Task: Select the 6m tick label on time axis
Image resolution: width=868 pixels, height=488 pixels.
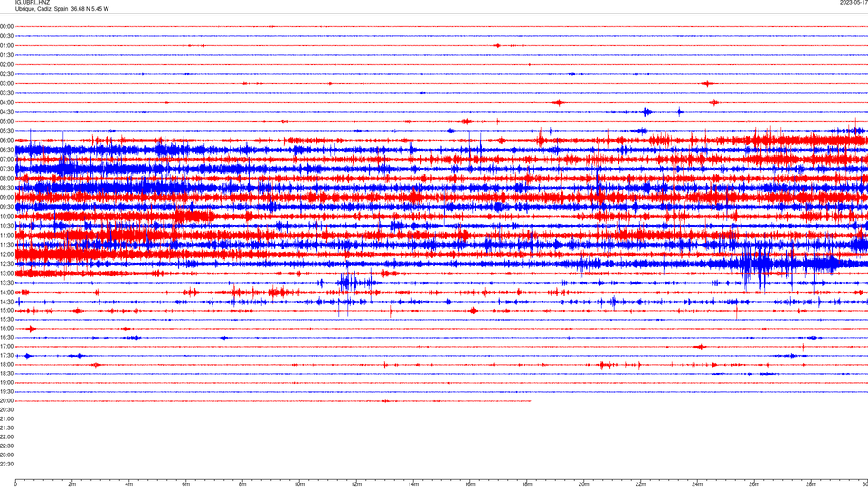Action: [x=186, y=484]
